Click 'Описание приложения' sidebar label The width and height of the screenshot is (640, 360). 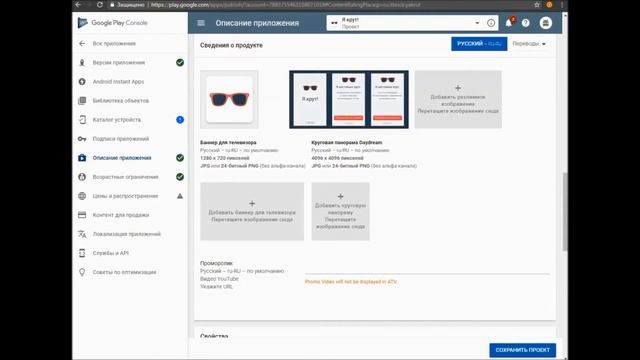(122, 158)
